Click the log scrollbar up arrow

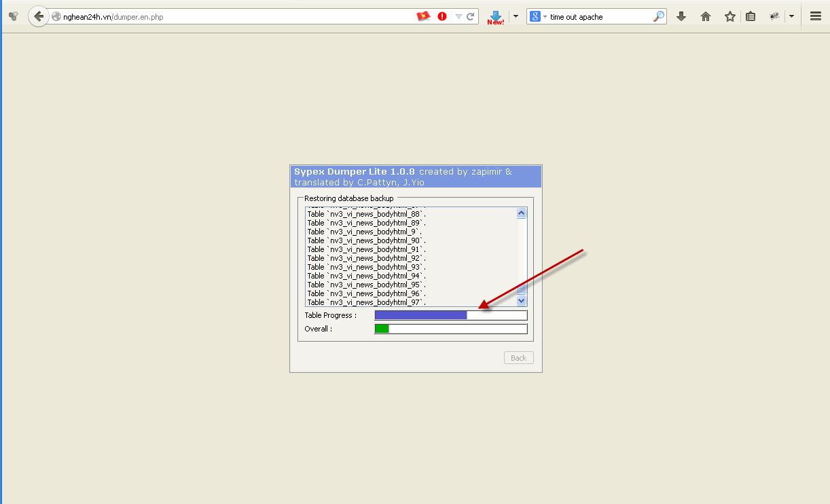pyautogui.click(x=522, y=213)
